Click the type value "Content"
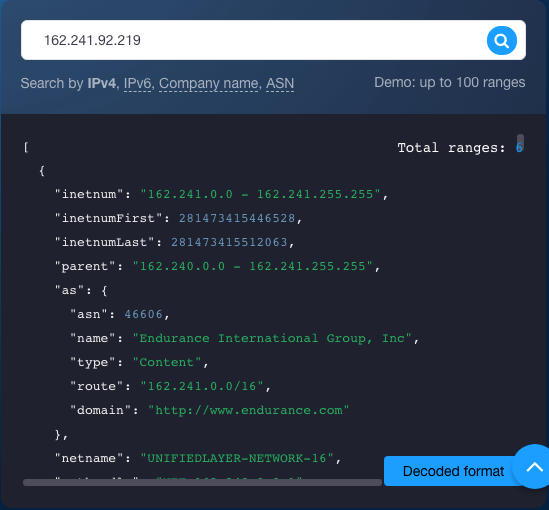This screenshot has height=510, width=549. (167, 363)
